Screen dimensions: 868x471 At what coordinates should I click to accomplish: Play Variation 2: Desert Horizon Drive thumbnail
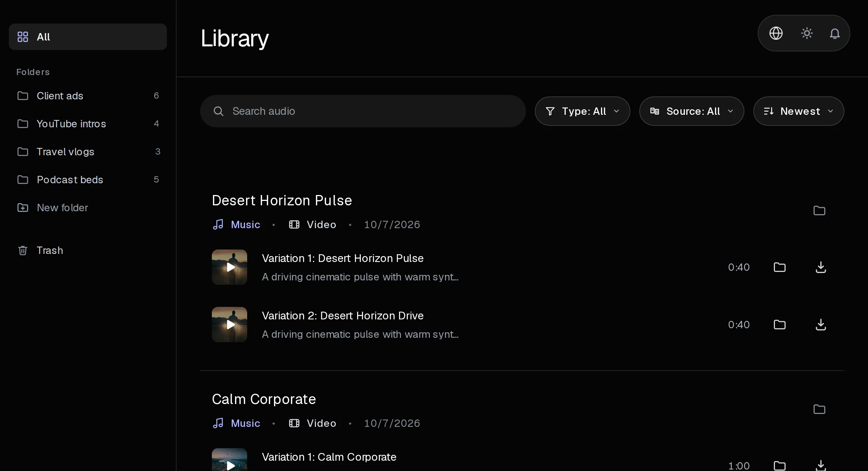pos(230,325)
